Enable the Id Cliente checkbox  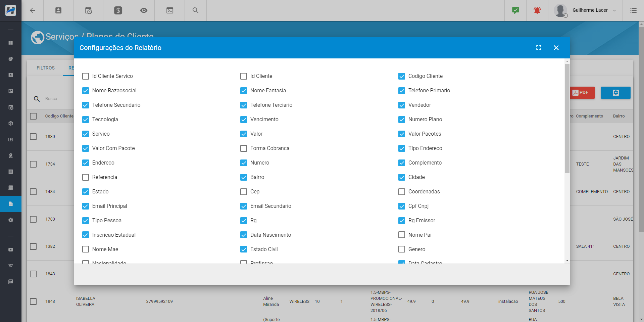click(244, 76)
